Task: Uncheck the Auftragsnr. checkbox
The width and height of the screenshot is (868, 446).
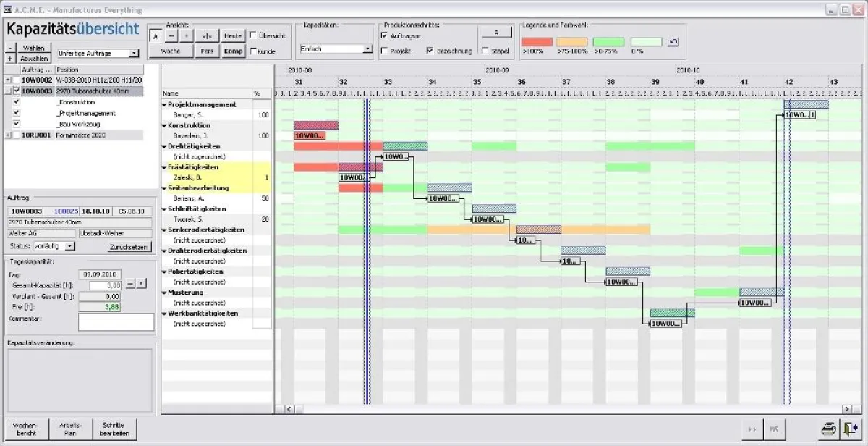Action: tap(383, 35)
